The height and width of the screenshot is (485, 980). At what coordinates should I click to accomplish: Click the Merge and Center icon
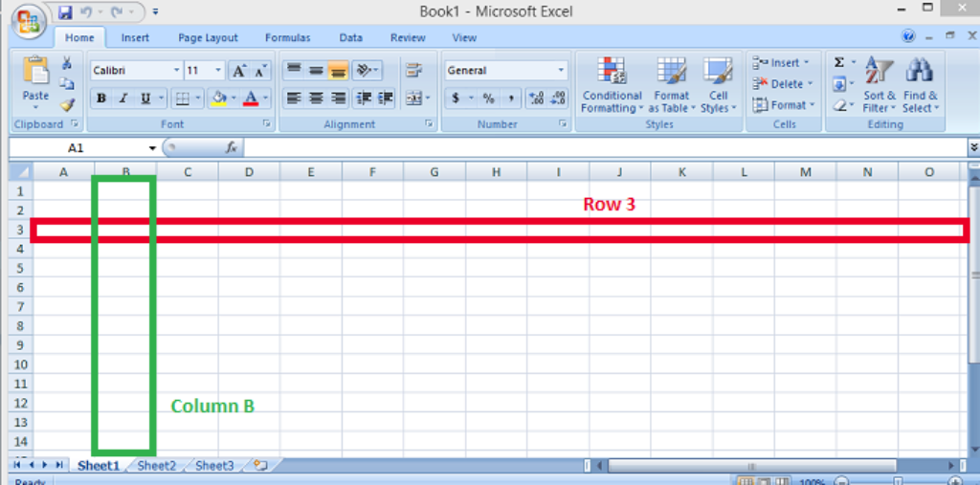pyautogui.click(x=413, y=98)
